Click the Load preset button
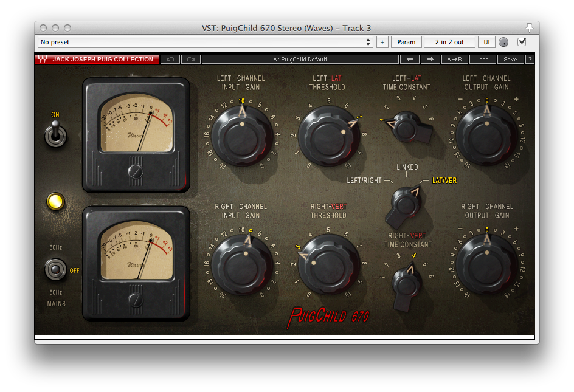The height and width of the screenshot is (392, 574). pos(482,60)
